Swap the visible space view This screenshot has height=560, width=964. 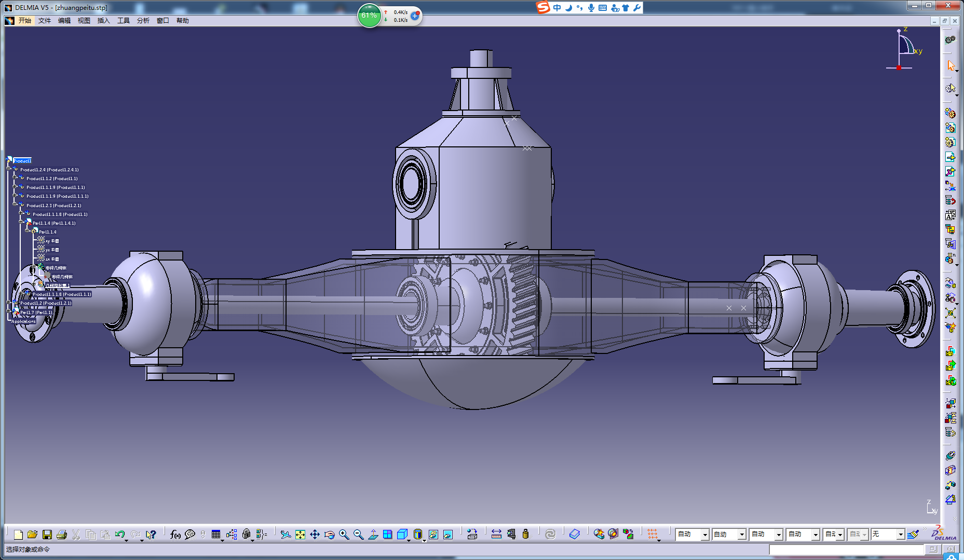pyautogui.click(x=447, y=534)
